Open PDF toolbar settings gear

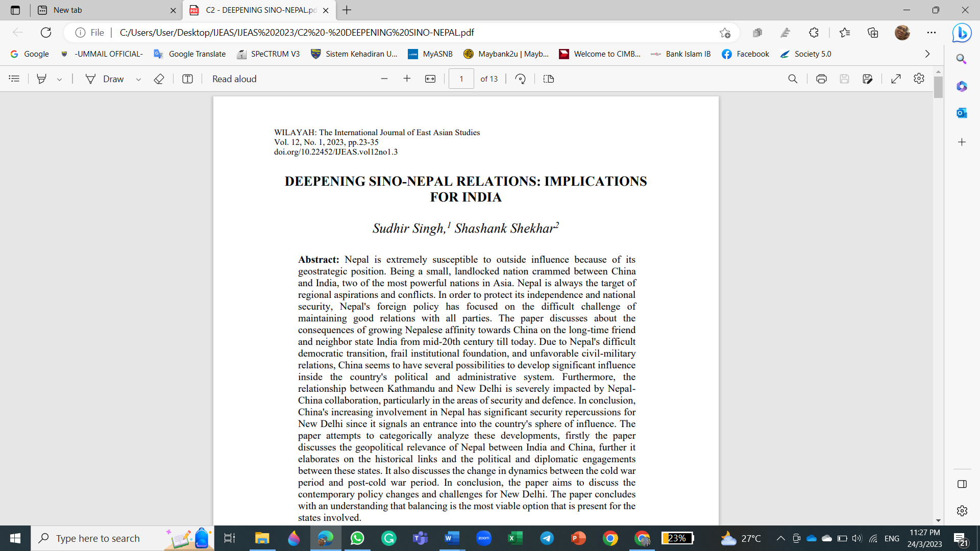(x=919, y=79)
